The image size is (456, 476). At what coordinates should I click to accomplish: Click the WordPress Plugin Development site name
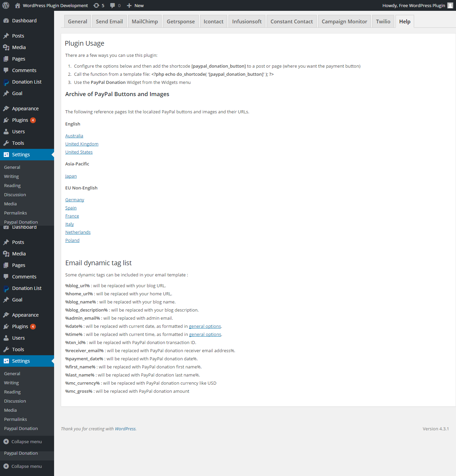pos(55,5)
